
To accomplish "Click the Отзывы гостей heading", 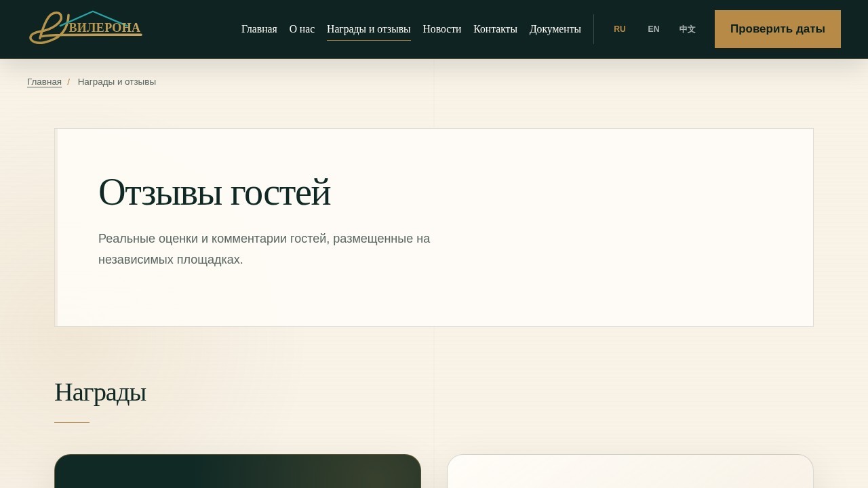I will [x=214, y=192].
